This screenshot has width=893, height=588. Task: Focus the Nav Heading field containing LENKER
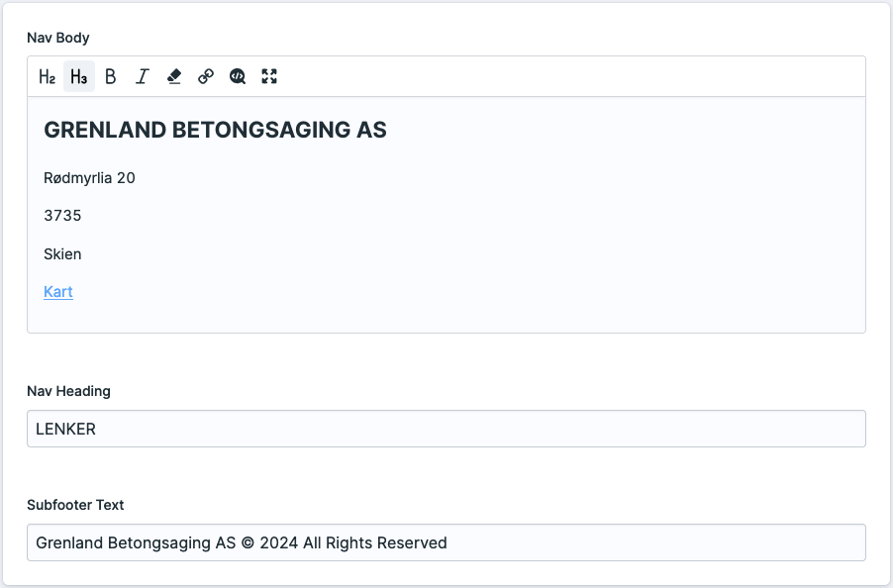pos(446,429)
